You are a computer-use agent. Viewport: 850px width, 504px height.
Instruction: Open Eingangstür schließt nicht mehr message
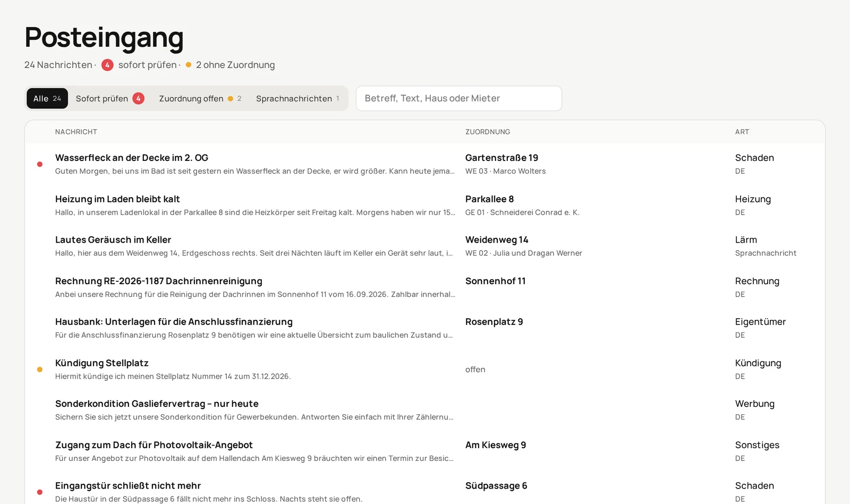pos(128,486)
